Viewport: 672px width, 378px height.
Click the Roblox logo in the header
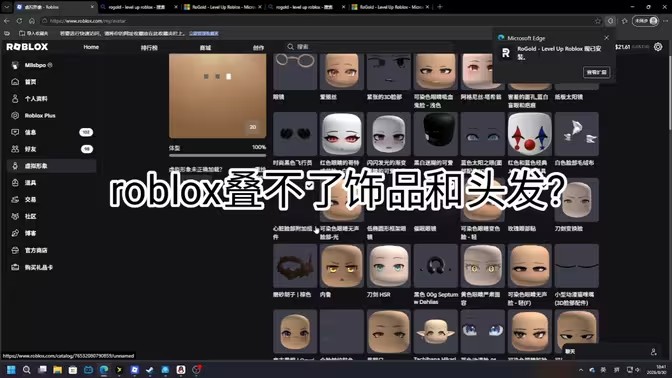[27, 47]
